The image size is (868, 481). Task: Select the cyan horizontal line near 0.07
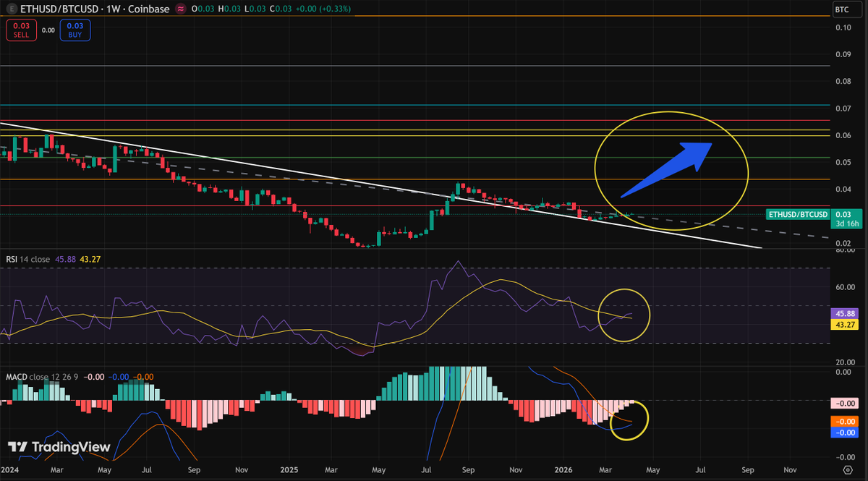click(x=415, y=105)
